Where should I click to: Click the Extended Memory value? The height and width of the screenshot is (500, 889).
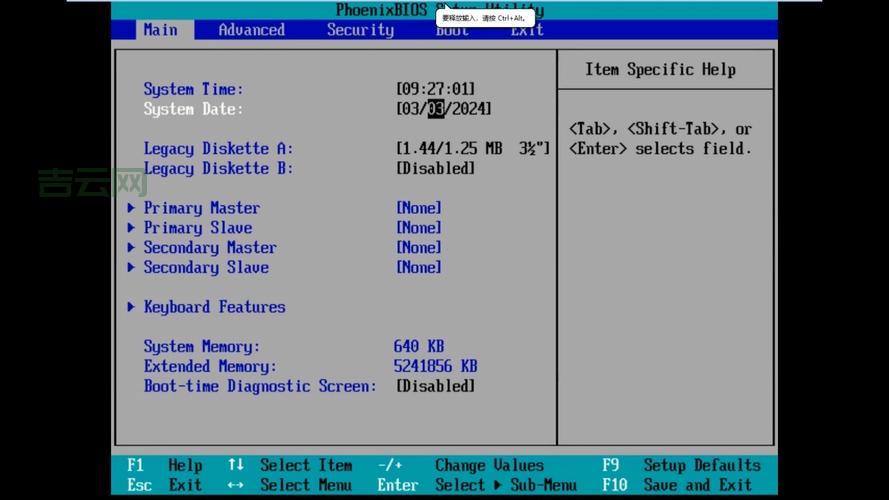(435, 366)
